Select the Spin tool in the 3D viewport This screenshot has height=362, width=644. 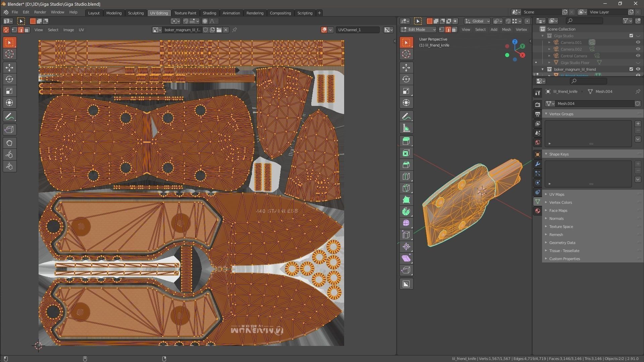(406, 212)
